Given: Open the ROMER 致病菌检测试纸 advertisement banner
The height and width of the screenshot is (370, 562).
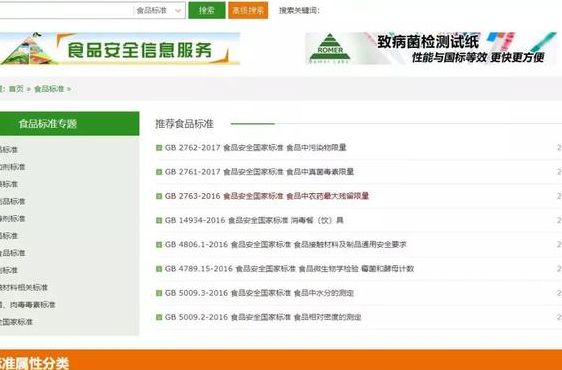Looking at the screenshot, I should click(431, 48).
